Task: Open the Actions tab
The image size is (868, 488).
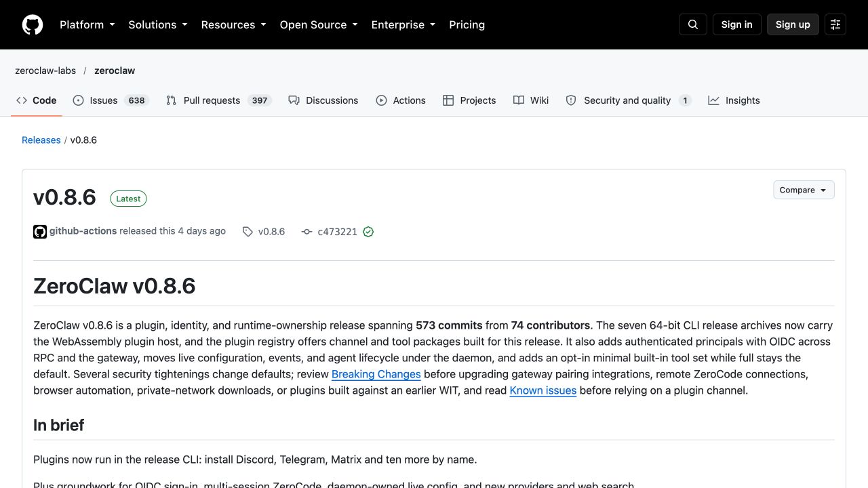Action: coord(401,100)
